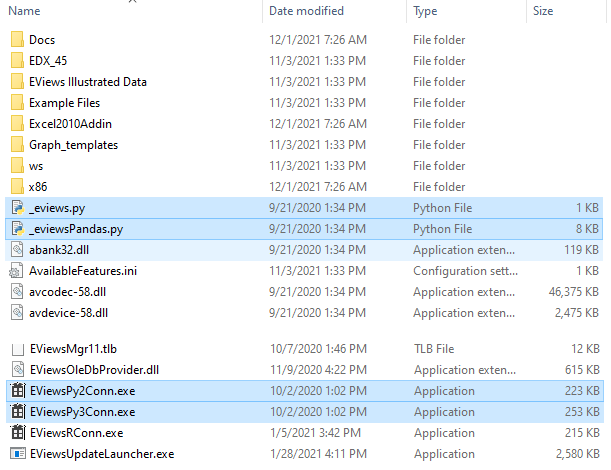
Task: Click the date 1/28/2021 4:11 PM
Action: (318, 454)
